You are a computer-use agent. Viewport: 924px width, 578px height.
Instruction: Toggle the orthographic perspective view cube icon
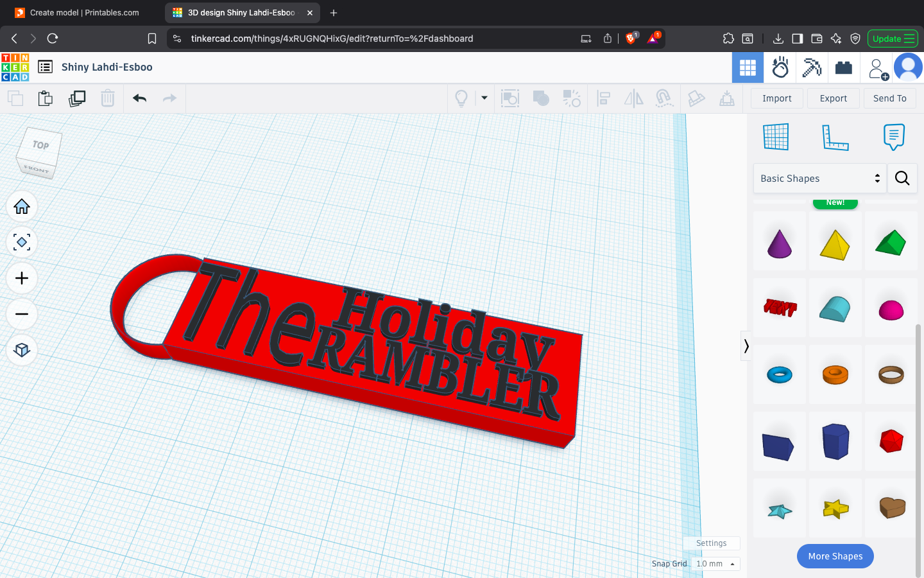(22, 350)
